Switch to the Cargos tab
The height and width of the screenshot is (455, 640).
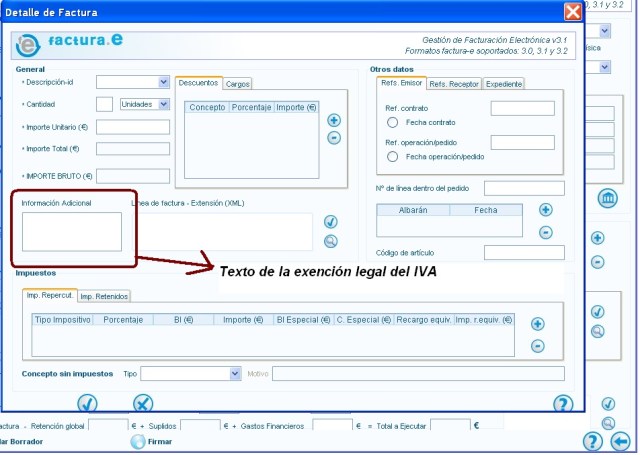[237, 84]
